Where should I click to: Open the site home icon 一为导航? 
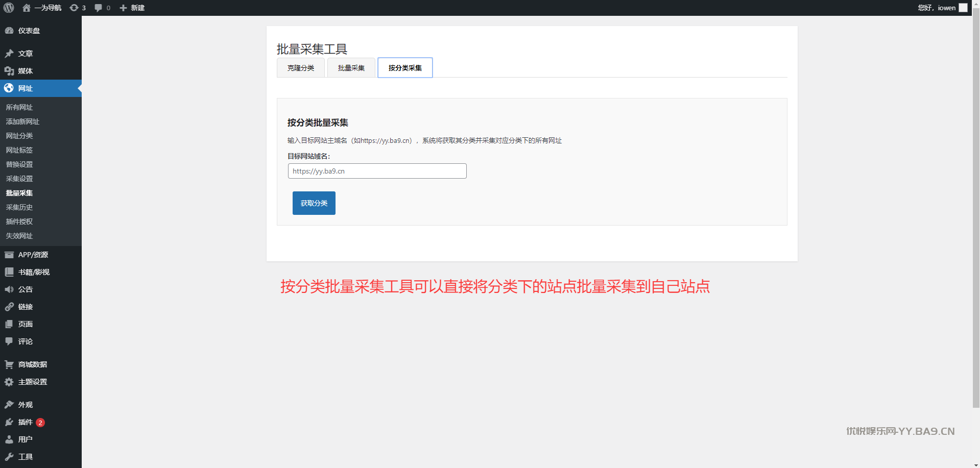coord(27,8)
